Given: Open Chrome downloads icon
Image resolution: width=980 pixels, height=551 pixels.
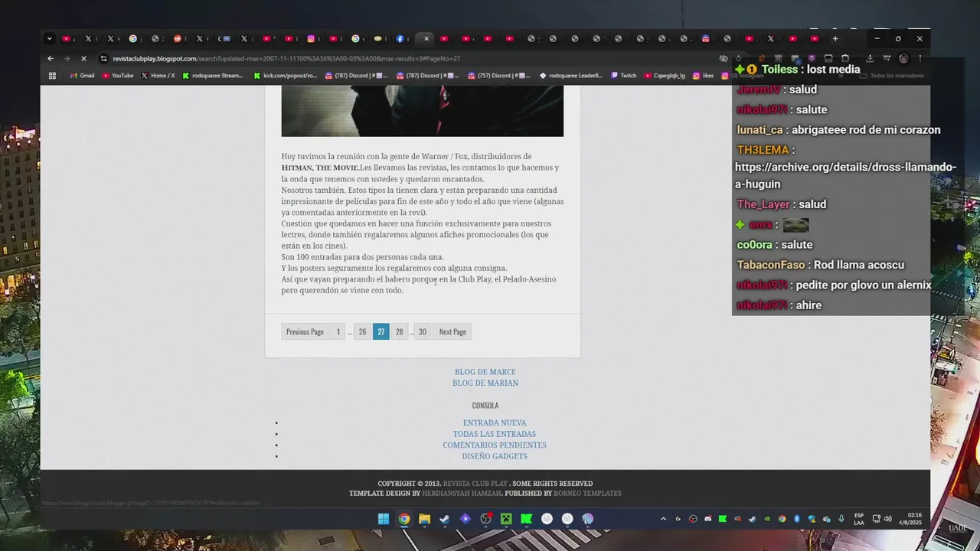Looking at the screenshot, I should [870, 58].
